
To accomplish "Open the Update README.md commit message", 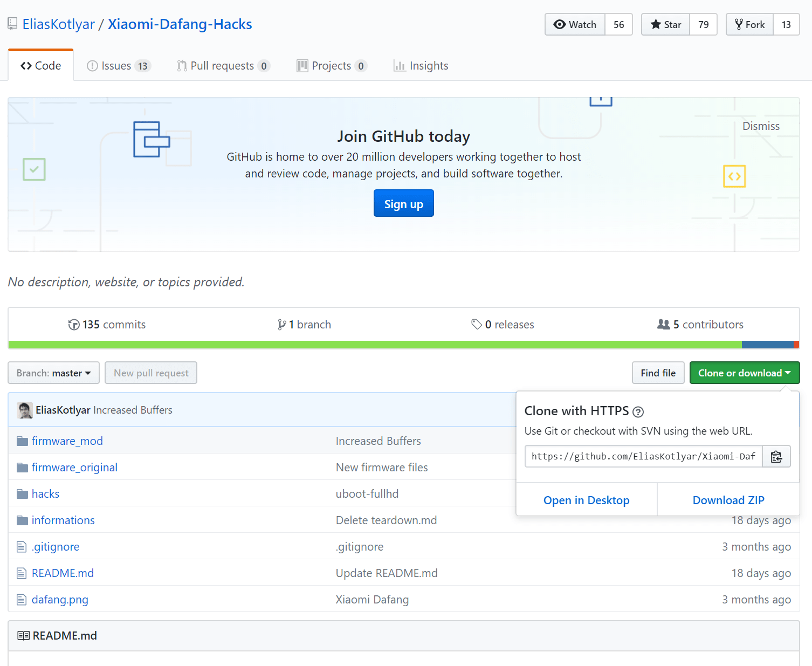I will (x=387, y=573).
